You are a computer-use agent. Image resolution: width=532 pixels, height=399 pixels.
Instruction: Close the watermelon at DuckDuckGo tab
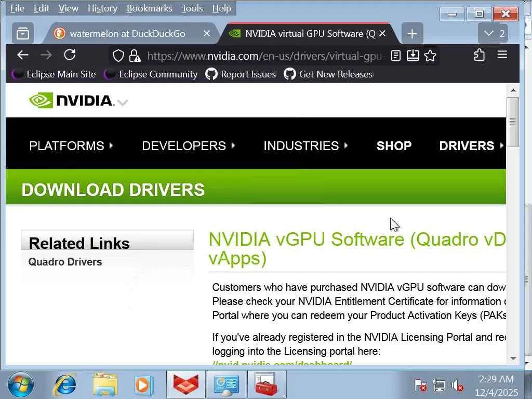pos(207,33)
